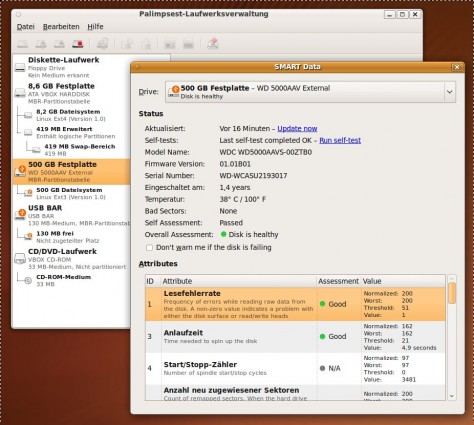Click "Last self-test completed OK" text

[265, 140]
